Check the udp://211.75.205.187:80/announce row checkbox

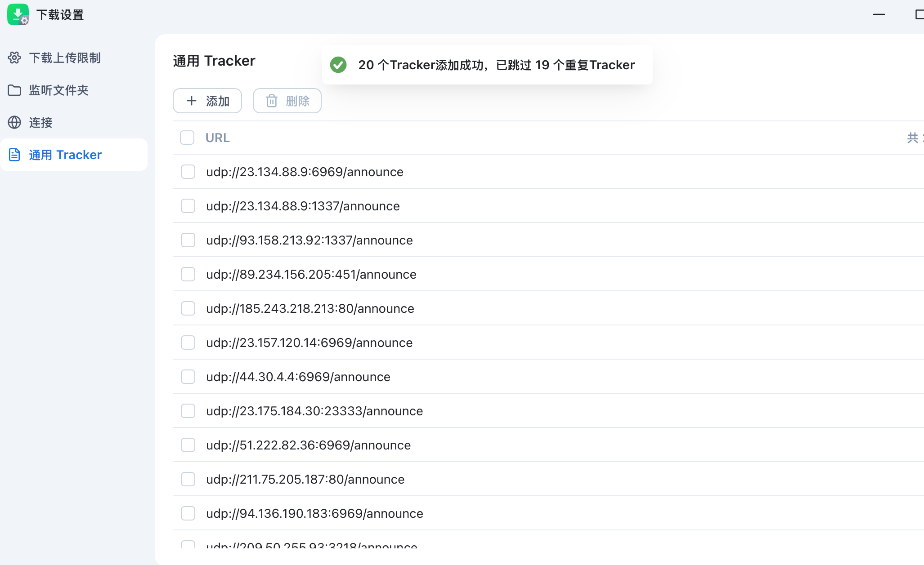[188, 479]
